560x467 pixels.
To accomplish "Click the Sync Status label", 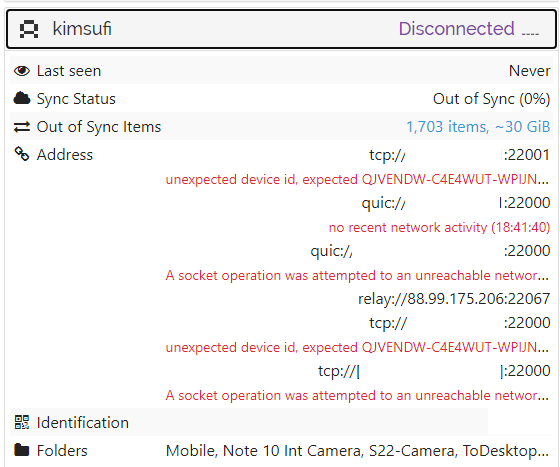I will tap(76, 99).
